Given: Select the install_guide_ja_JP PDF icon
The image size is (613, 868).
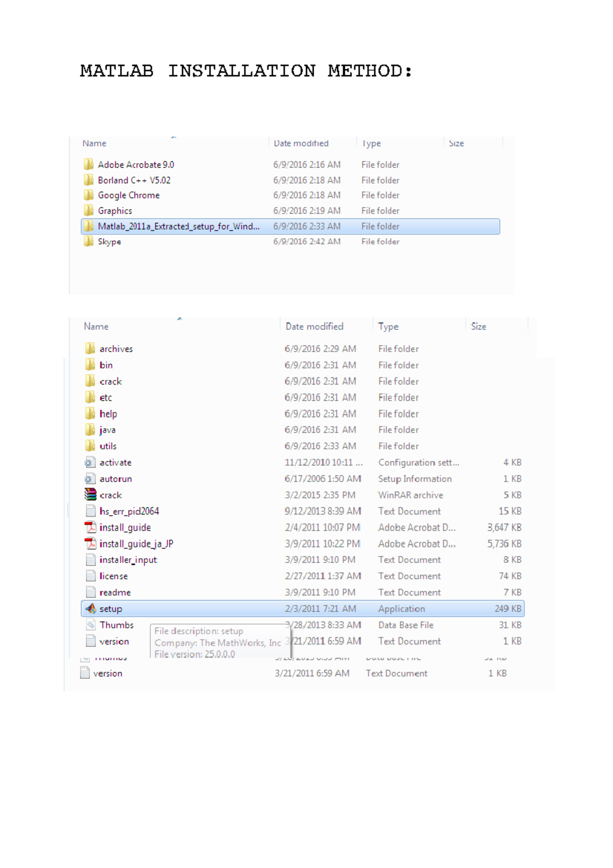Looking at the screenshot, I should (x=91, y=544).
